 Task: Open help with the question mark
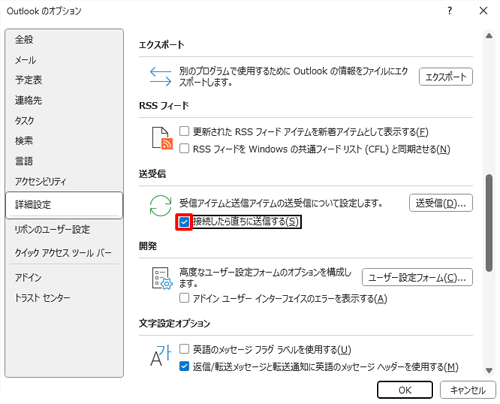450,11
